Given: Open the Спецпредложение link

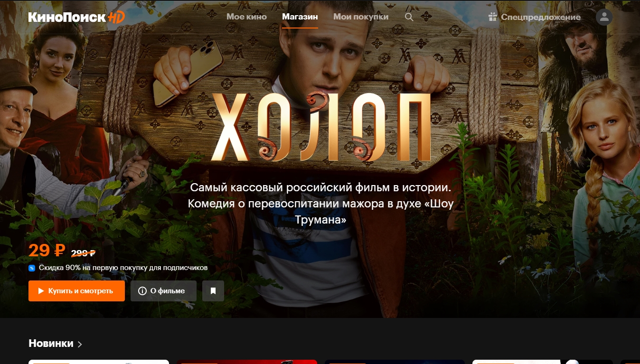Looking at the screenshot, I should (x=541, y=17).
